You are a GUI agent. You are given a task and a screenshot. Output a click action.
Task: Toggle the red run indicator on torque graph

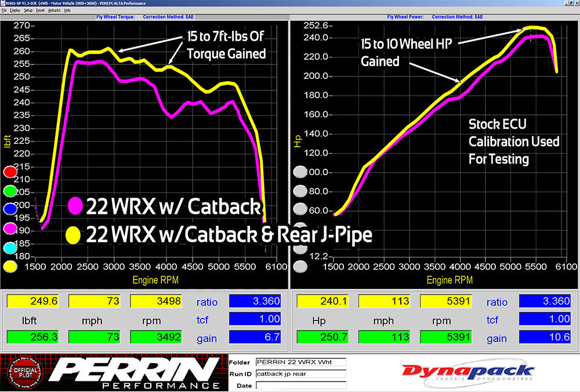[10, 172]
